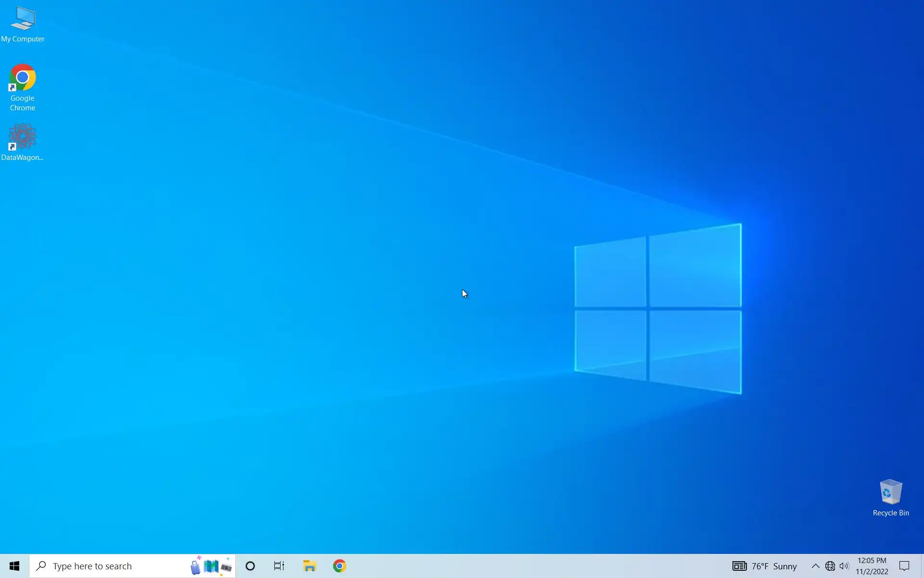
Task: Open the clock and date flyout
Action: (872, 566)
